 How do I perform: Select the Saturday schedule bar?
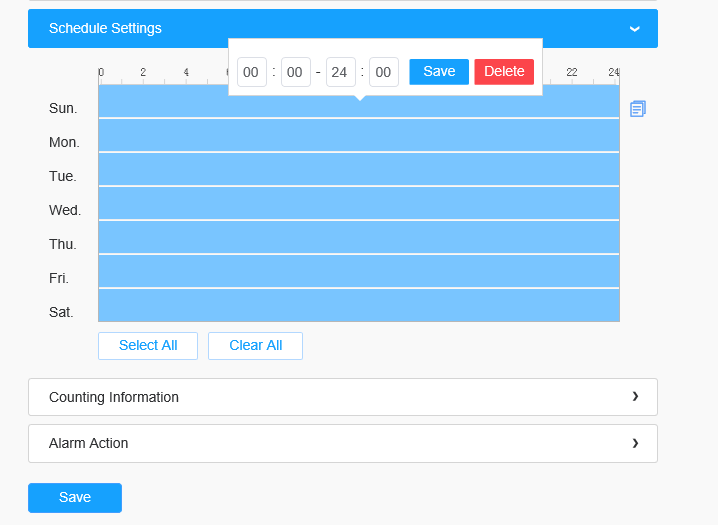click(358, 306)
